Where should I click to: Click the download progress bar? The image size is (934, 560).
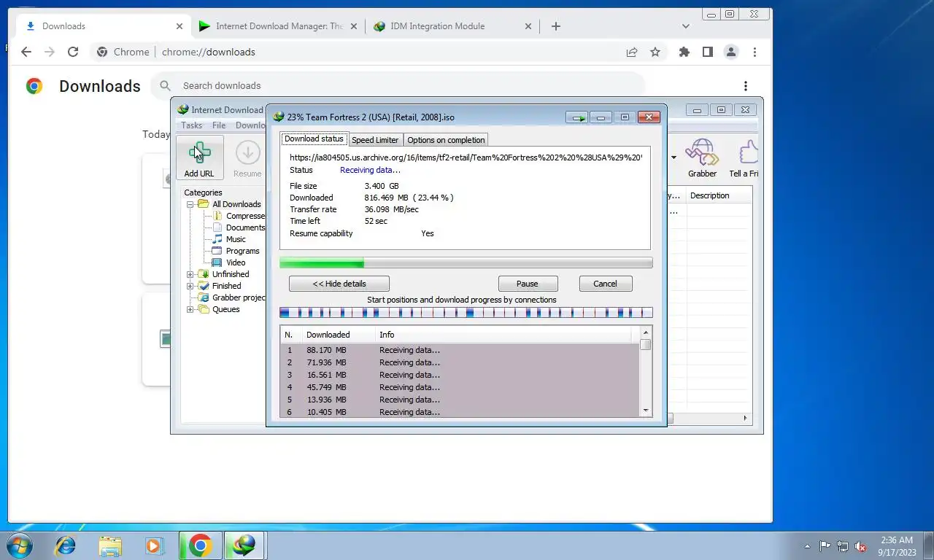coord(466,262)
